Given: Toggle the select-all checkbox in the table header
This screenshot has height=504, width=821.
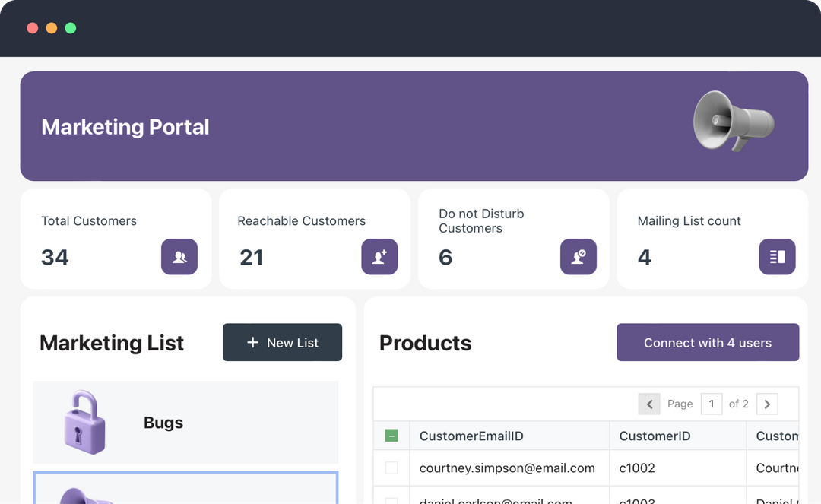Looking at the screenshot, I should (x=391, y=435).
